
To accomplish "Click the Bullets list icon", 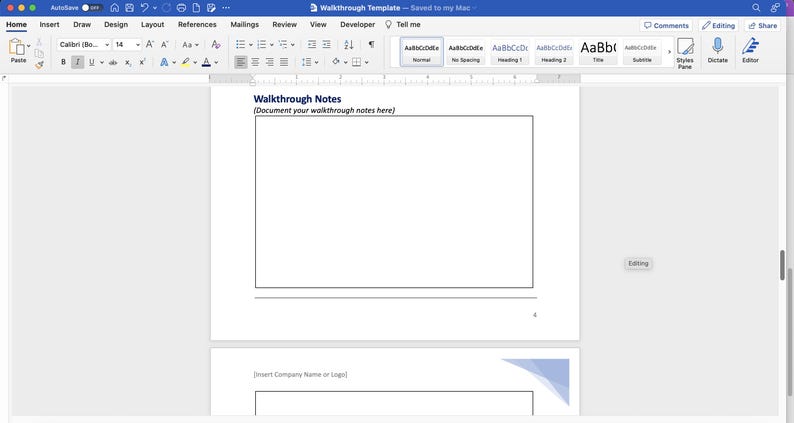I will [241, 45].
